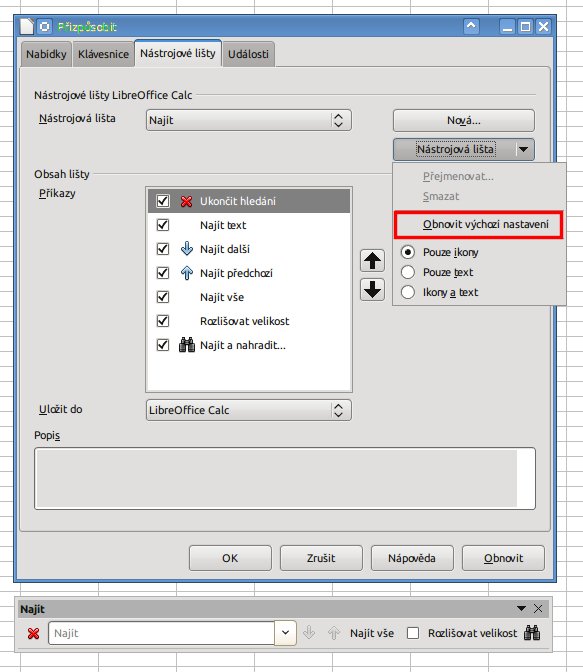The image size is (583, 672).
Task: Open the Nástrojová lišta Najít dropdown
Action: 249,120
